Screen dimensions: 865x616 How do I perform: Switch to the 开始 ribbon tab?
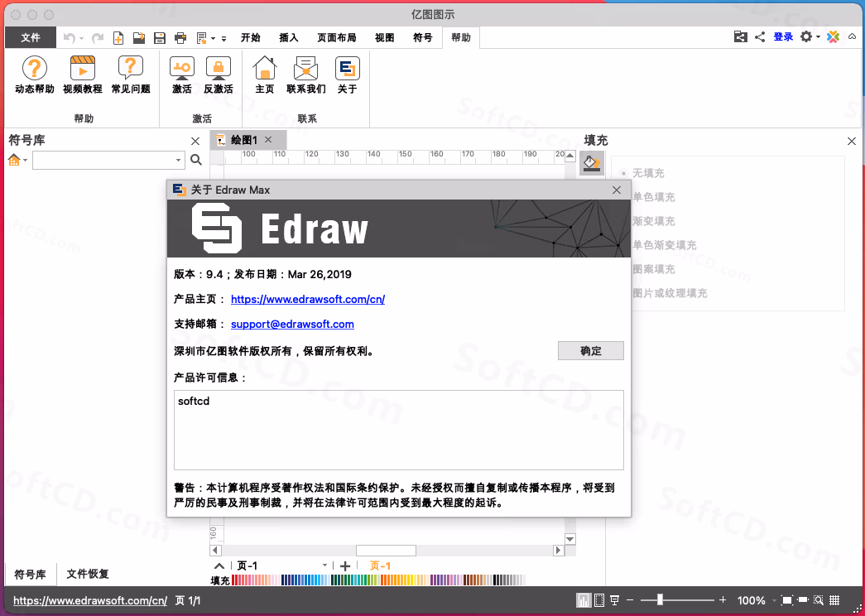[251, 37]
